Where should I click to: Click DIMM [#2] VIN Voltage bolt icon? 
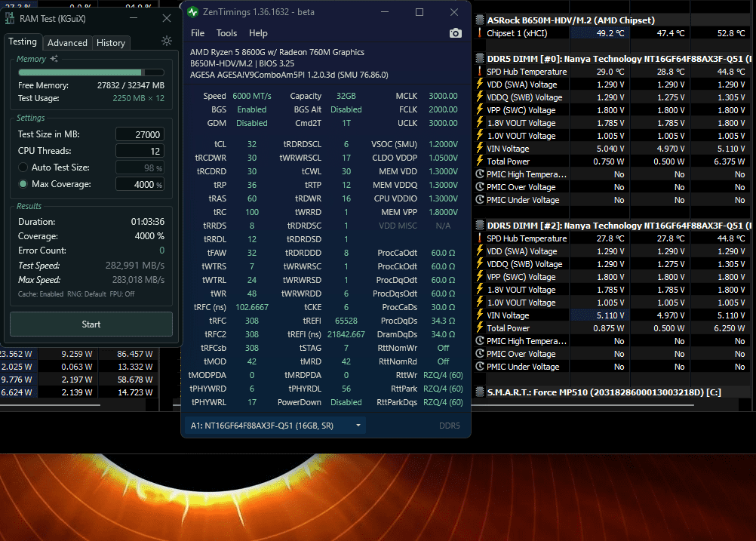pyautogui.click(x=480, y=315)
